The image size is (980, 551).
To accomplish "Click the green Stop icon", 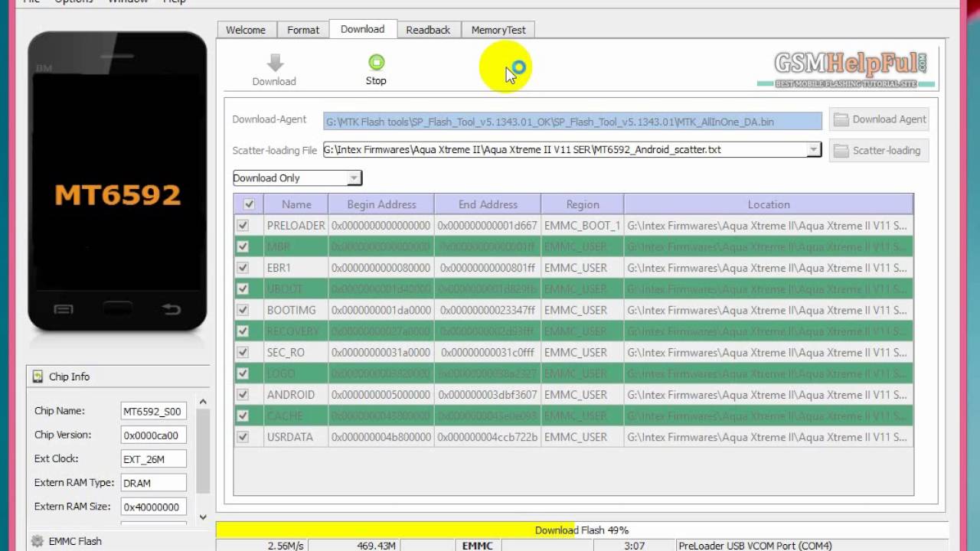I will click(x=376, y=62).
